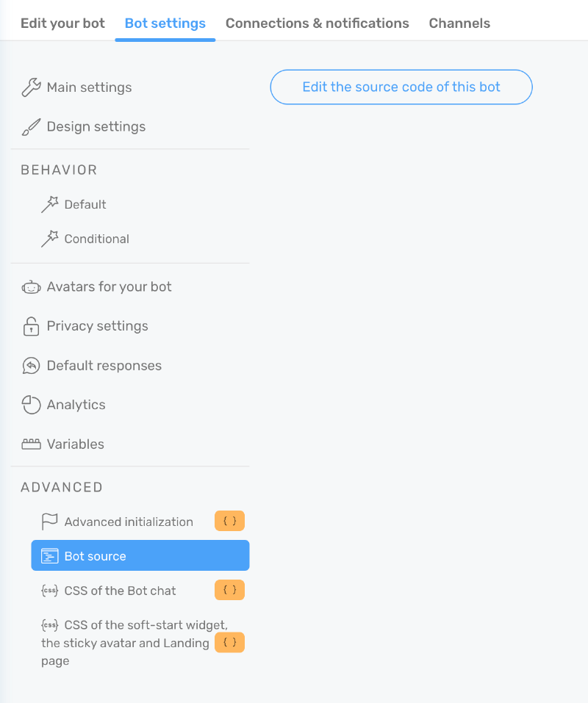Screen dimensions: 588x703
Task: Open Avatars via the robot icon
Action: 30,286
